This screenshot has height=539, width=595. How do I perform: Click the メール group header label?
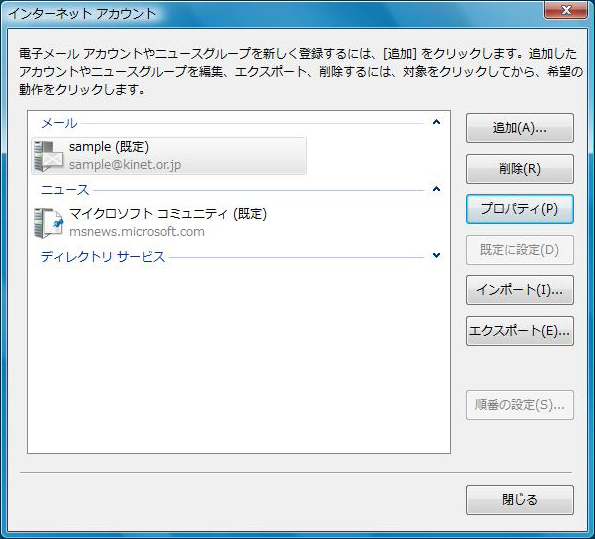pos(59,123)
